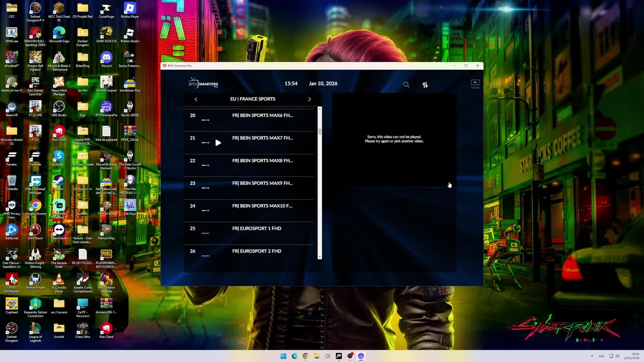Select the Free Download Manager icon
Screen dimensions: 644x362
(x=35, y=185)
